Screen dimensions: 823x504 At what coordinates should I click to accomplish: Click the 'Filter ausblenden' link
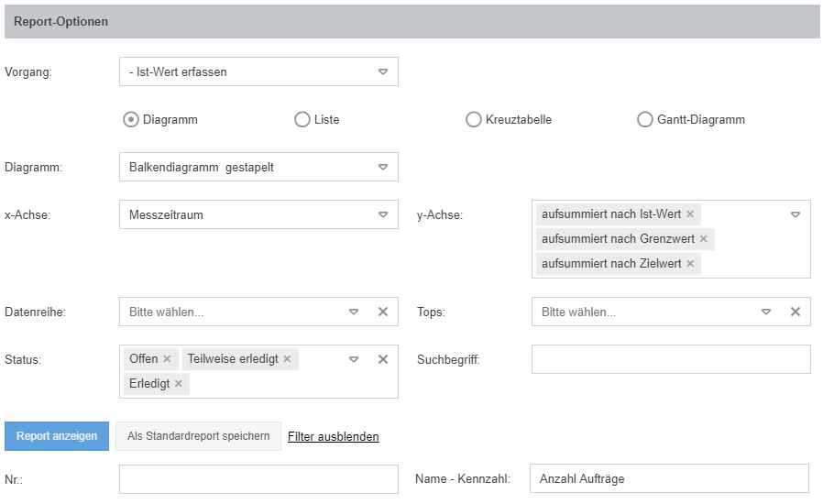(x=333, y=437)
